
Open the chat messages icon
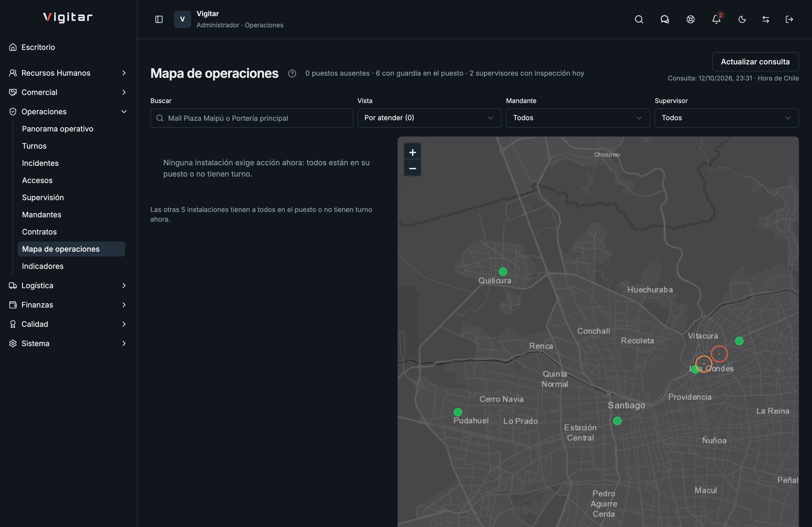pos(665,19)
